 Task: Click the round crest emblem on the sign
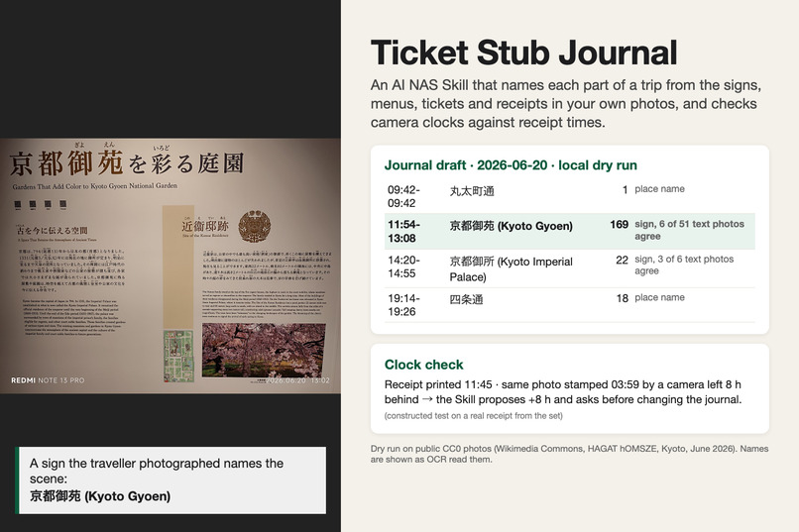click(255, 227)
